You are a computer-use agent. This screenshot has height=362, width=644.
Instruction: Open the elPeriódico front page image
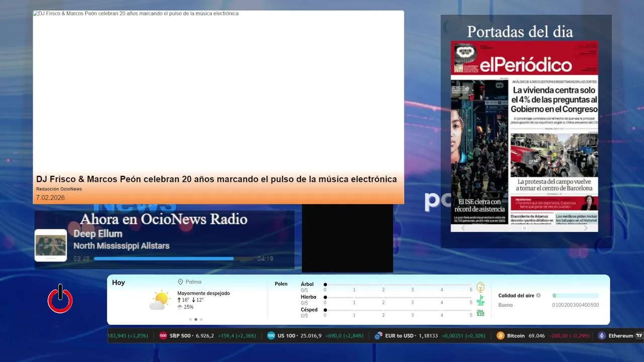[524, 133]
